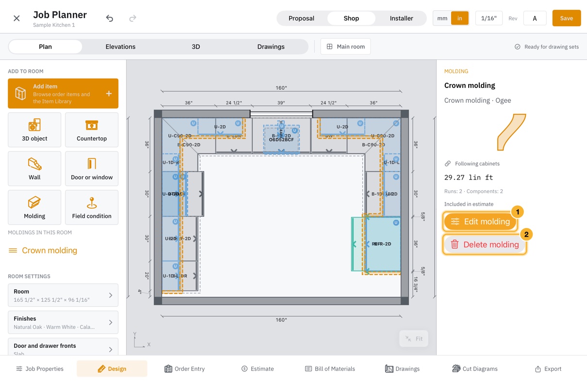Screen dimensions: 587x392
Task: Switch to Shop view mode
Action: click(x=351, y=18)
